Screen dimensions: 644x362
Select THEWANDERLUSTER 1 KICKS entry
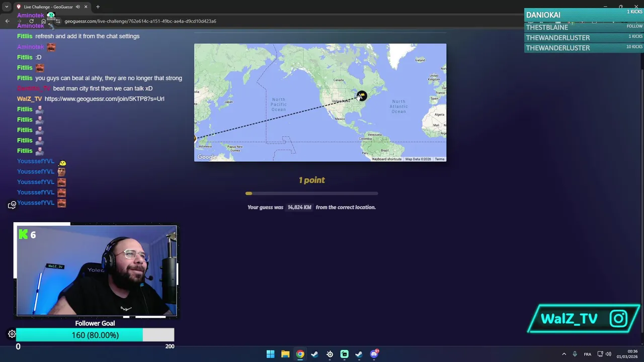(x=584, y=38)
